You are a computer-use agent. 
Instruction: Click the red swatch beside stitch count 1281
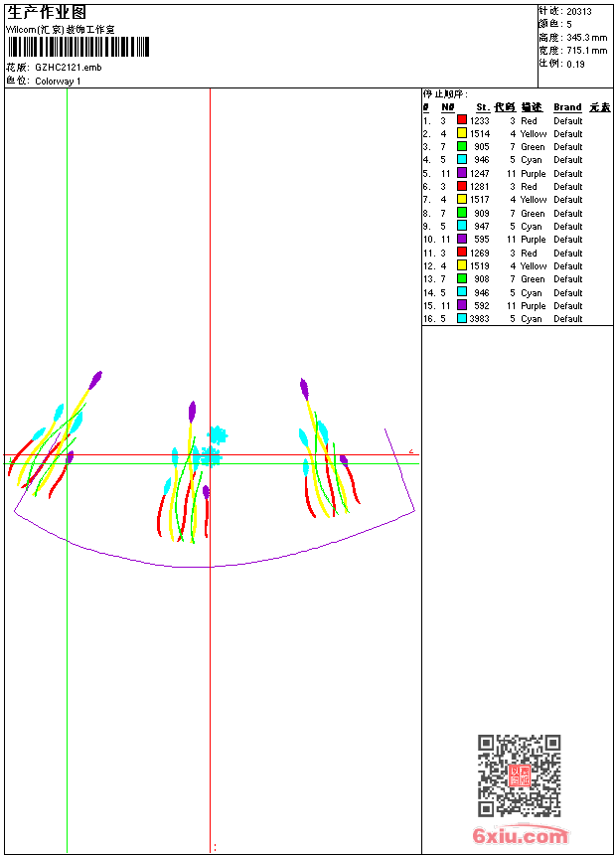[x=462, y=186]
